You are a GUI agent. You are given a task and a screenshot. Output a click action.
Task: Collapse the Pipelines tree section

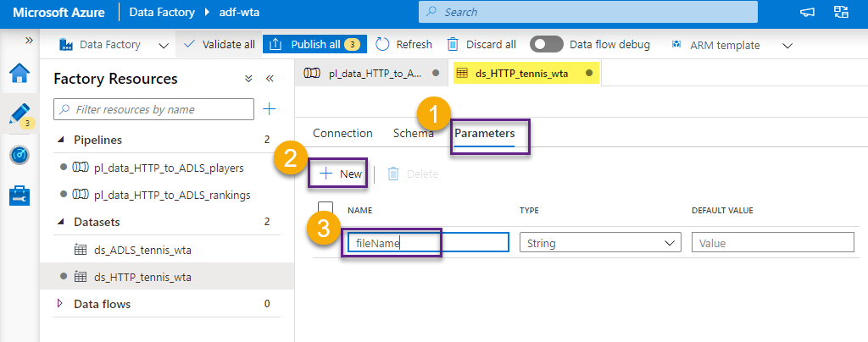pos(59,140)
